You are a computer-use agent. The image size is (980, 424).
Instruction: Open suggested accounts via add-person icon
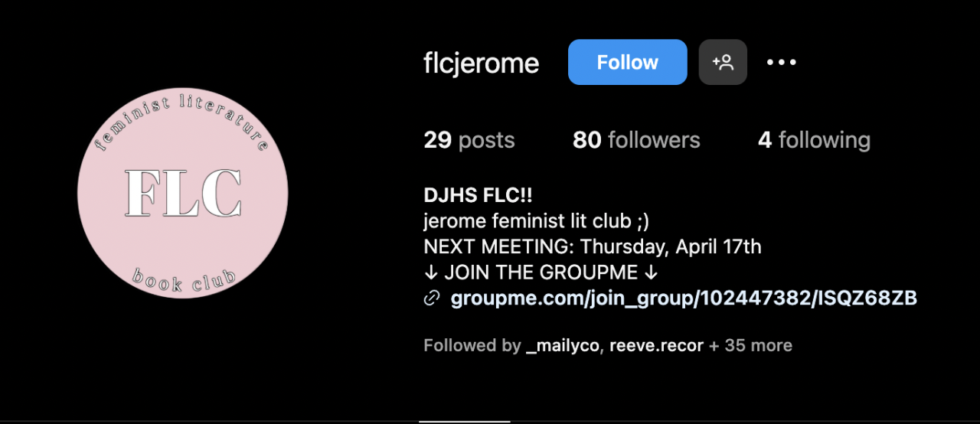(x=723, y=62)
